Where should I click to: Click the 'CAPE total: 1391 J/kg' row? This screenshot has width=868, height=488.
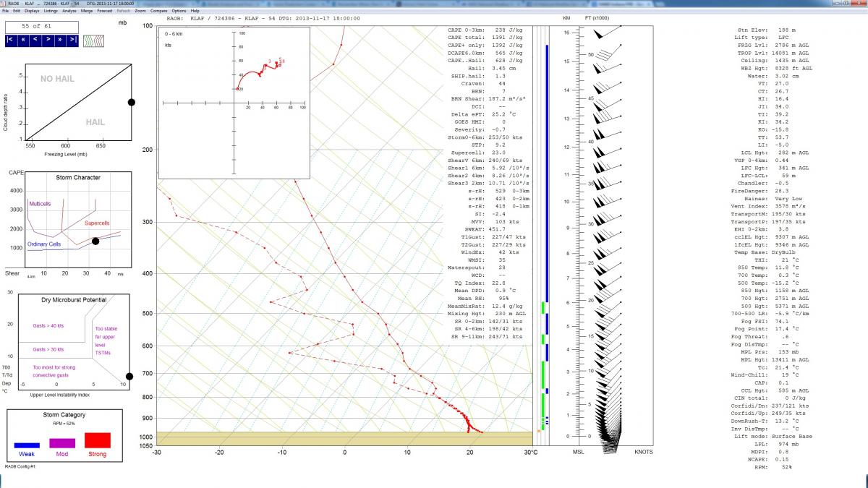(485, 38)
